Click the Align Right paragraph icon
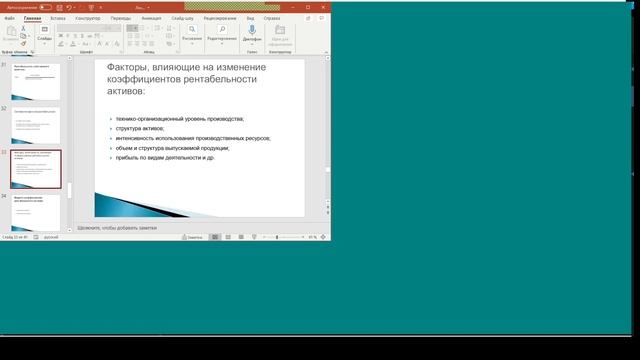Screen dimensions: 640x360 pyautogui.click(x=144, y=44)
